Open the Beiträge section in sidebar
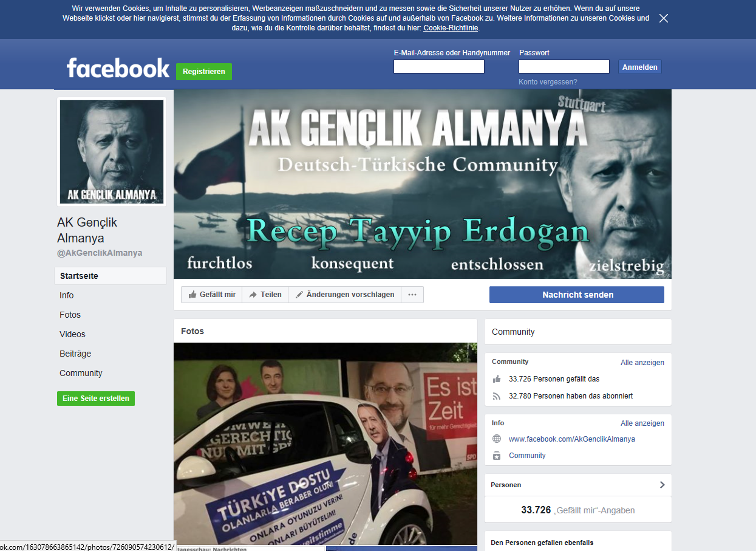Screen dimensions: 756x551 75,354
